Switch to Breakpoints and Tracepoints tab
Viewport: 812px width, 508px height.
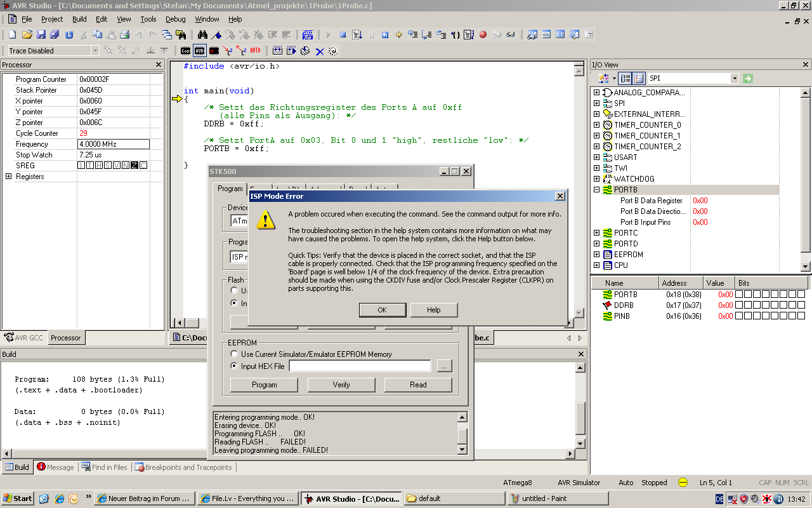tap(183, 467)
